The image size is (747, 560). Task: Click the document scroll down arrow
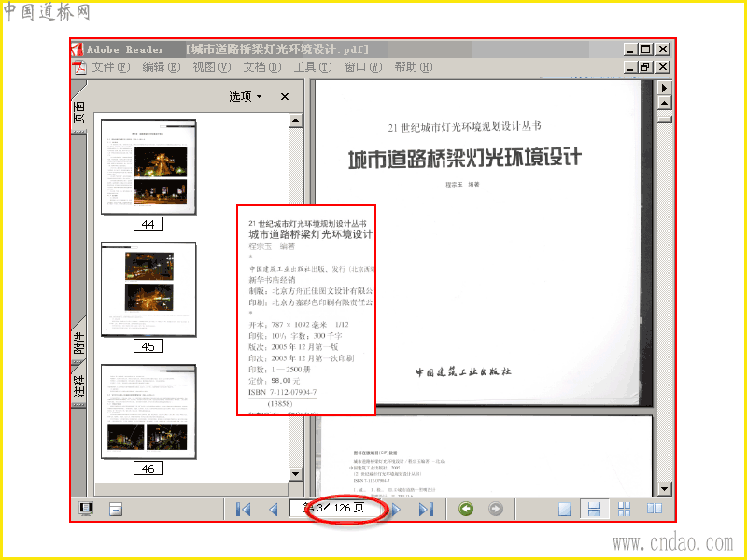(665, 488)
